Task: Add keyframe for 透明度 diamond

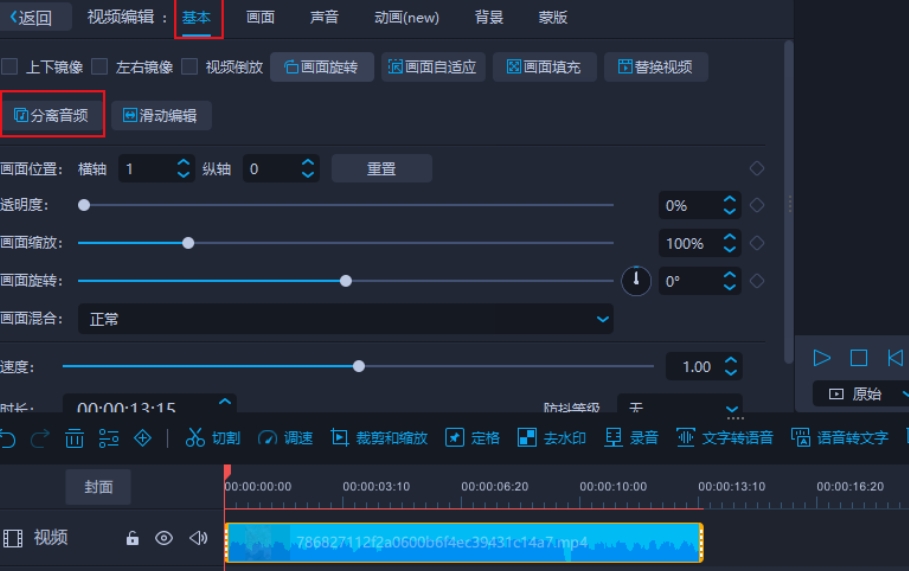Action: [757, 205]
